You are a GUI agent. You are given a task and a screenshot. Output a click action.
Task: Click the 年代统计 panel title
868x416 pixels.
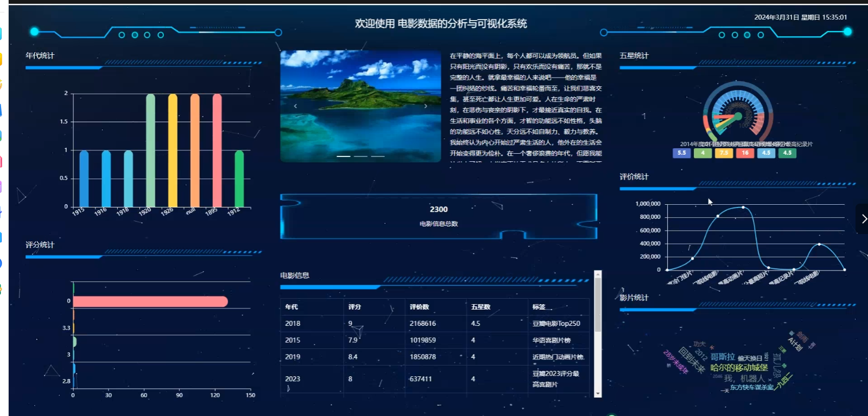[40, 55]
